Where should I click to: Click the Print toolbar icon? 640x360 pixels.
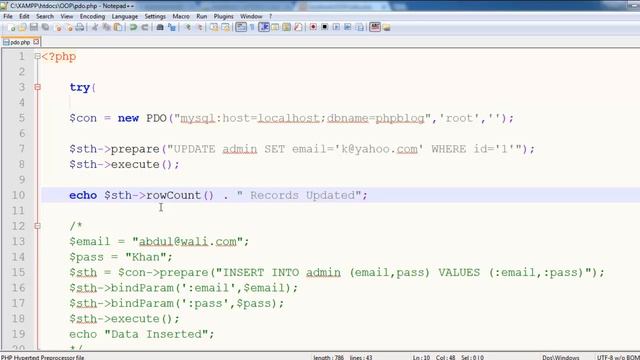80,27
